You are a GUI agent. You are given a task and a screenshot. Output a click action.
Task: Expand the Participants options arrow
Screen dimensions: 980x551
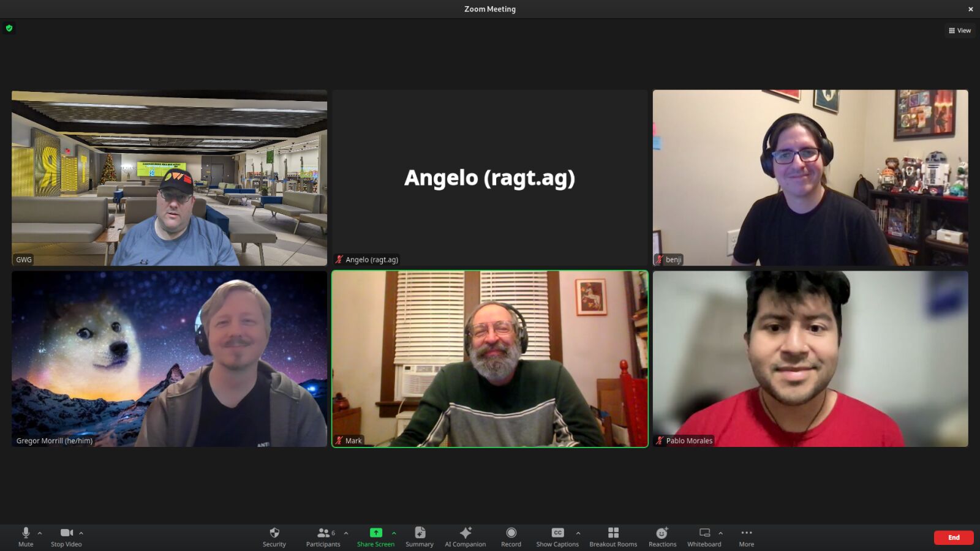(346, 533)
